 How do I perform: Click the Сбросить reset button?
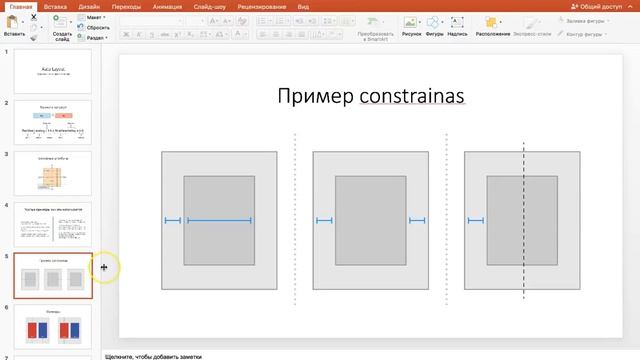93,27
